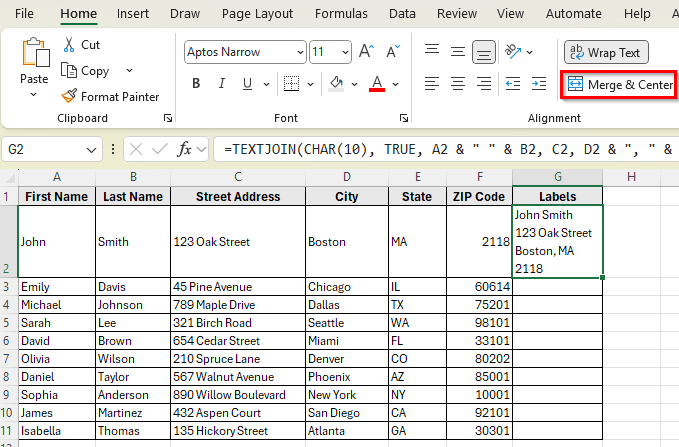Viewport: 679px width, 447px height.
Task: Toggle Wrap Text on the cell
Action: [606, 52]
